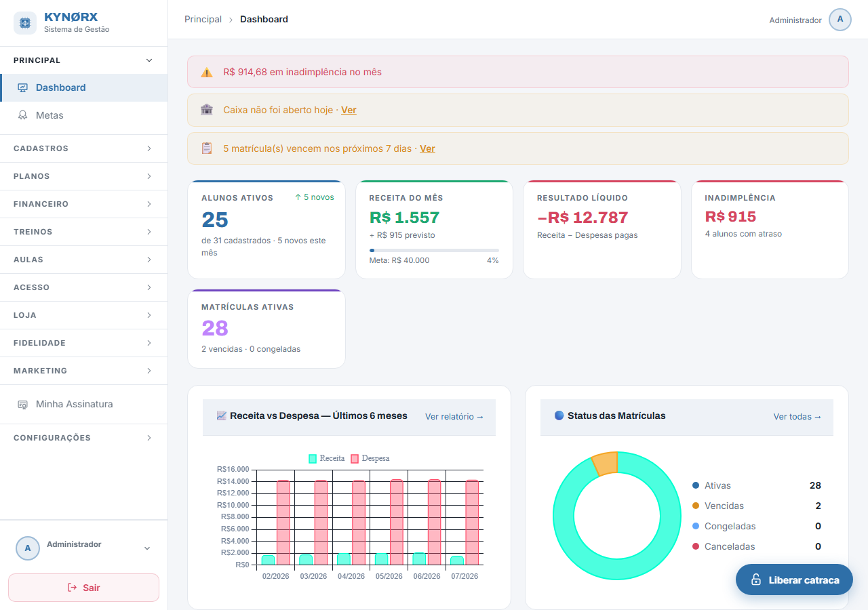The image size is (868, 610).
Task: Open the Ver relatório link
Action: (454, 417)
